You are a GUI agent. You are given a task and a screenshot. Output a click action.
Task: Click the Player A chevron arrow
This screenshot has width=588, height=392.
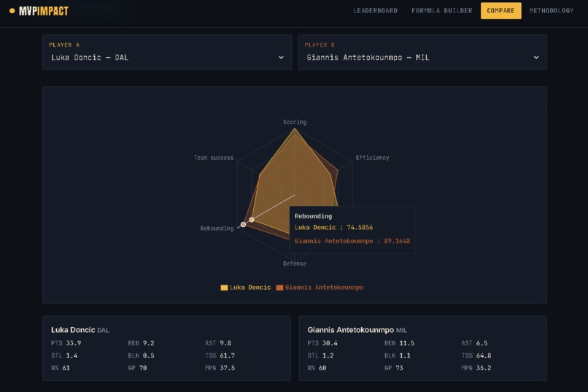tap(281, 58)
